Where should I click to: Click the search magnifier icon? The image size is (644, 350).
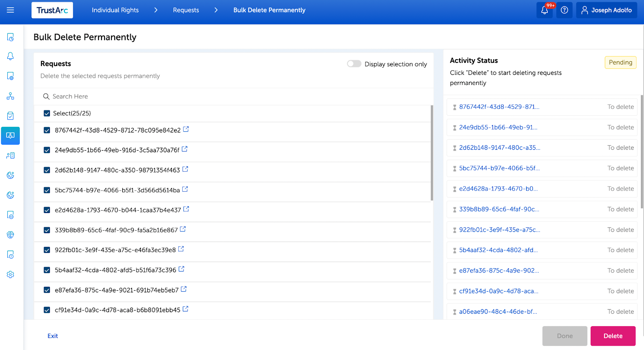[46, 97]
